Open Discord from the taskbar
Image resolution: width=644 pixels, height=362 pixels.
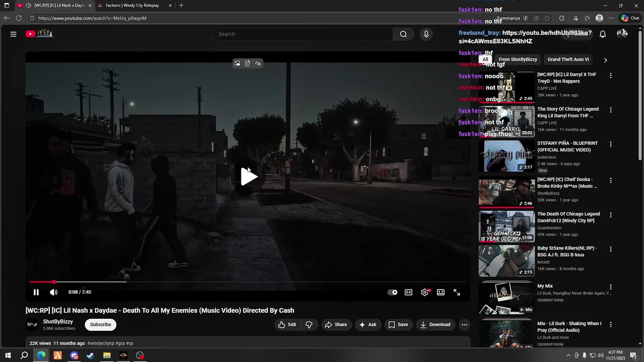pyautogui.click(x=74, y=355)
